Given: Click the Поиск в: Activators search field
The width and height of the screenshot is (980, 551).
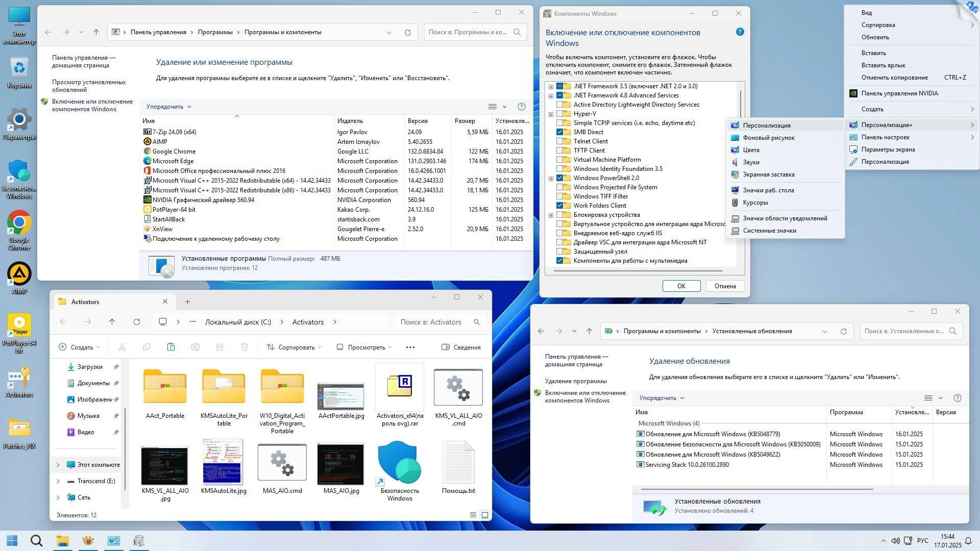Looking at the screenshot, I should tap(436, 321).
